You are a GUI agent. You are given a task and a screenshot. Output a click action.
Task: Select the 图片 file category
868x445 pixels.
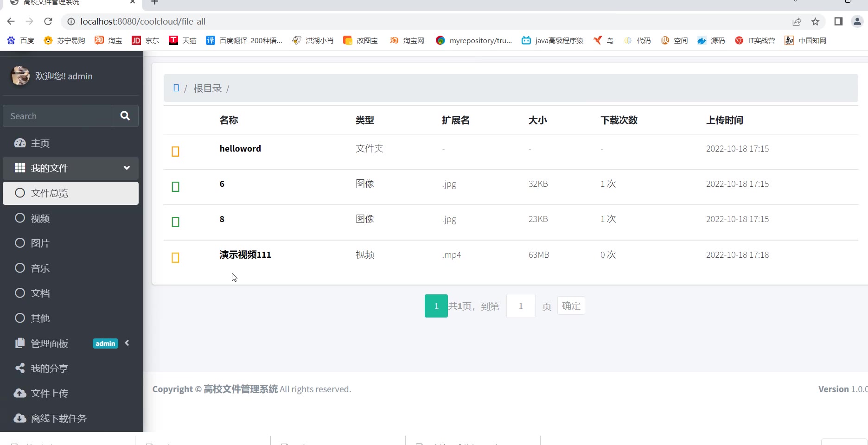coord(40,243)
